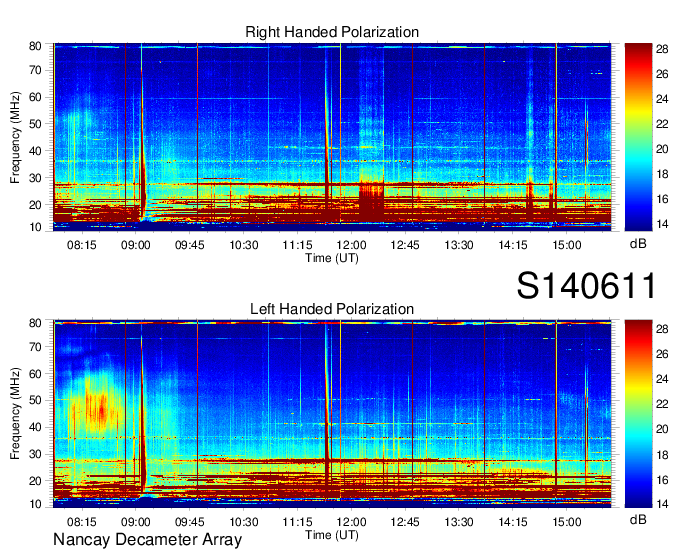Click the 10 MHz tick of the right-handed plot
Screen dimensions: 680x552
point(35,227)
